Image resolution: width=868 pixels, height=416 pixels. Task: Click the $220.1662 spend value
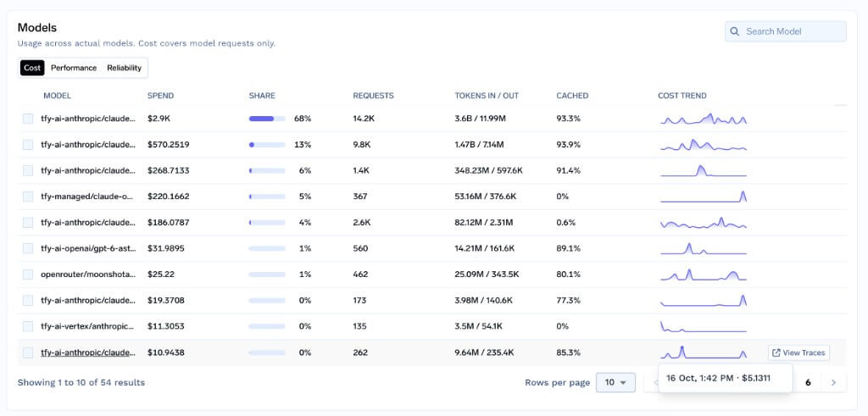pyautogui.click(x=169, y=197)
